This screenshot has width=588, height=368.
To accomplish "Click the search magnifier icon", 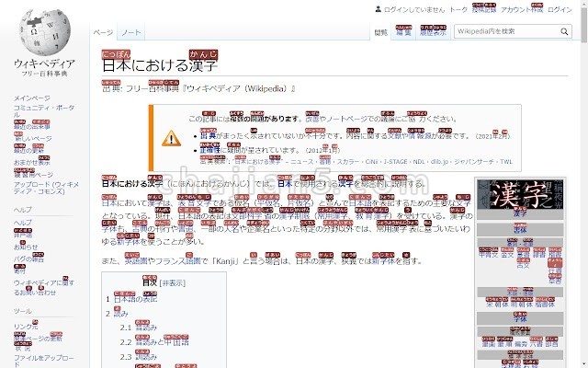I will pyautogui.click(x=564, y=31).
